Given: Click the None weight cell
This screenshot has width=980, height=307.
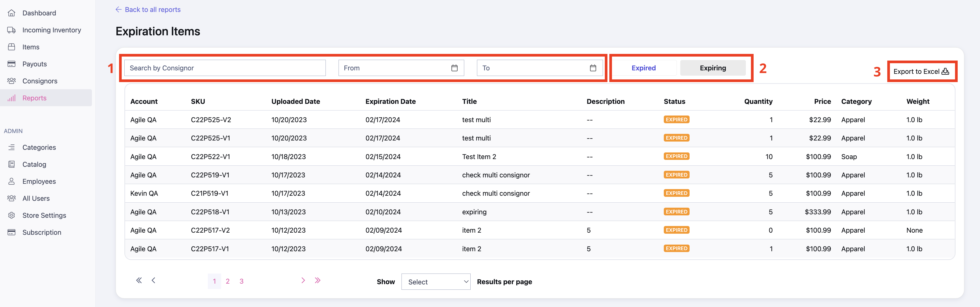Looking at the screenshot, I should coord(914,231).
